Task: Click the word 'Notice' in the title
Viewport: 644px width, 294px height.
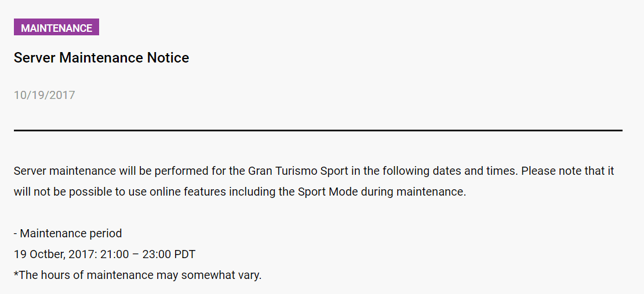Action: point(168,58)
